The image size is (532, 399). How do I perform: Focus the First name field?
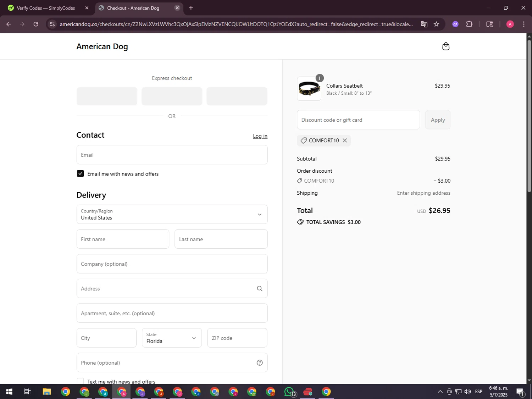(x=123, y=239)
